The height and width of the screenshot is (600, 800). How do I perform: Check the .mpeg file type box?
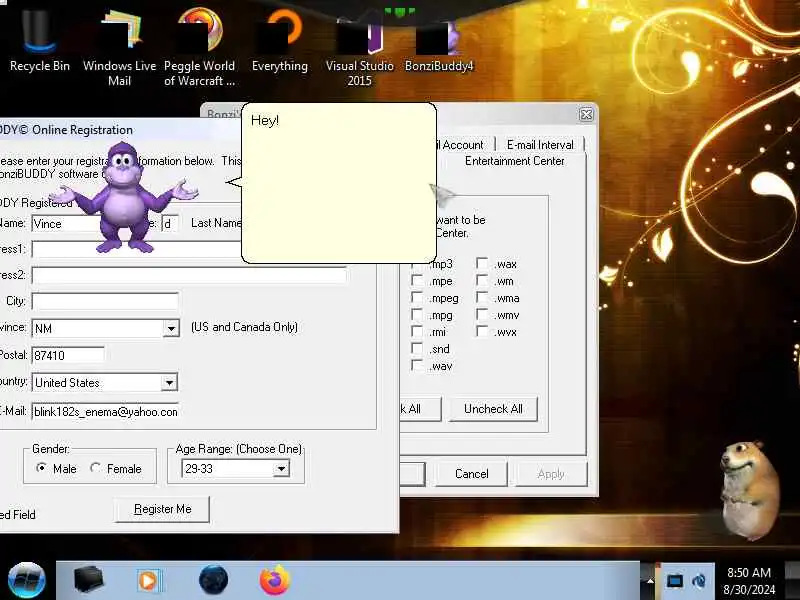[x=417, y=297]
